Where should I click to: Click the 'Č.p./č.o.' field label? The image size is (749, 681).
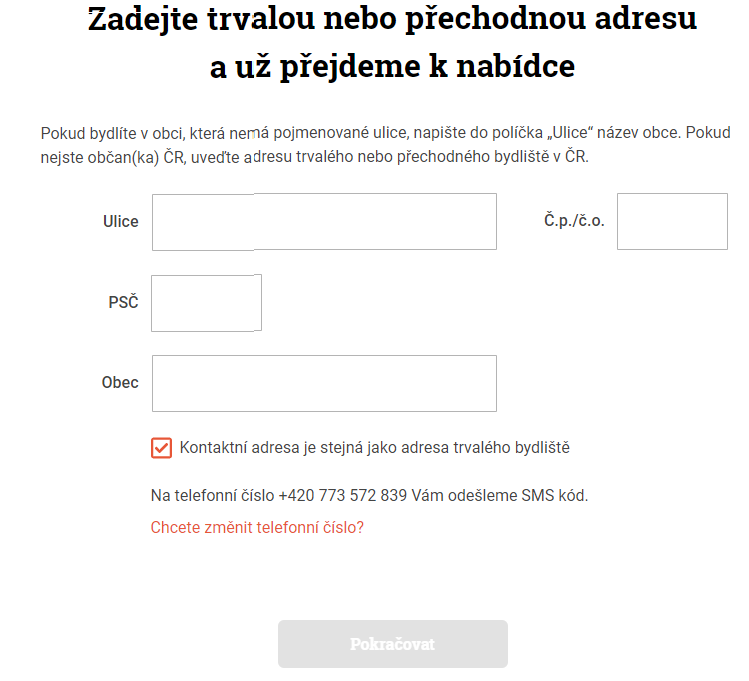[x=567, y=221]
